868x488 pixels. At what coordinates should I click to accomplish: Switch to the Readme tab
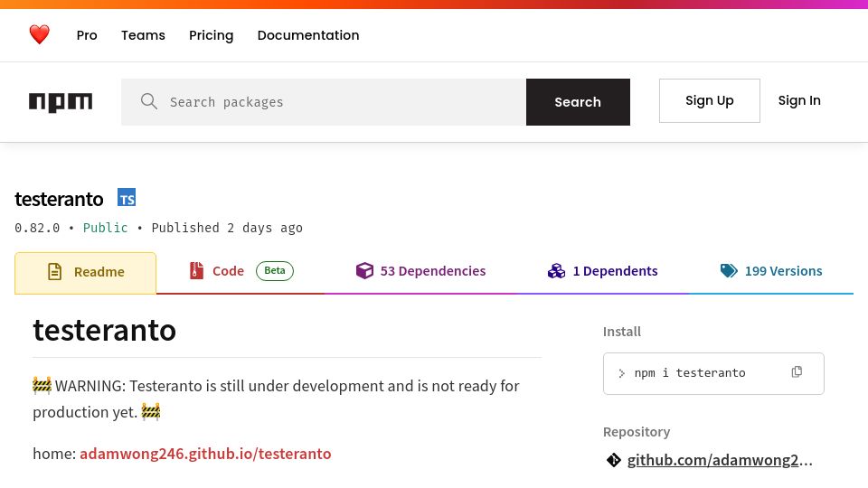[85, 273]
